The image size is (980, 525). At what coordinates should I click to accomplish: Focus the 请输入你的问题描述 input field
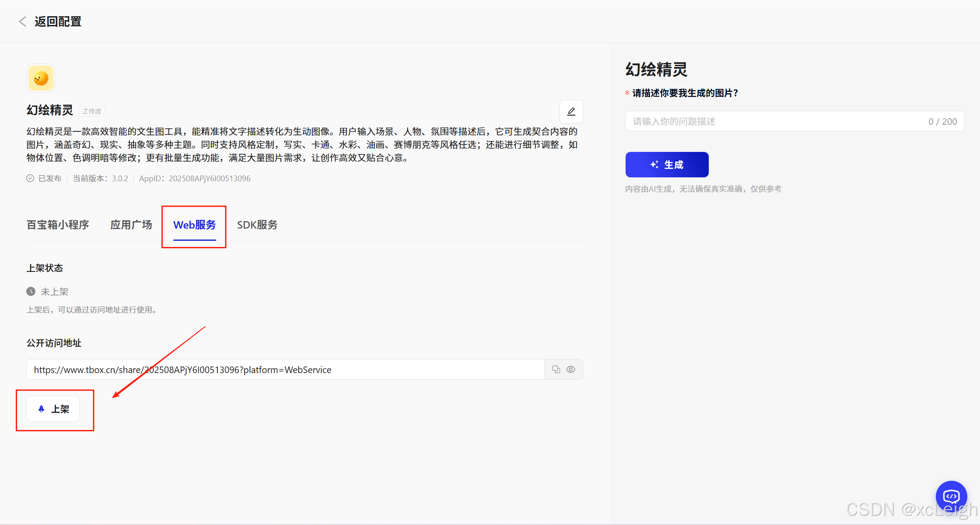click(794, 121)
